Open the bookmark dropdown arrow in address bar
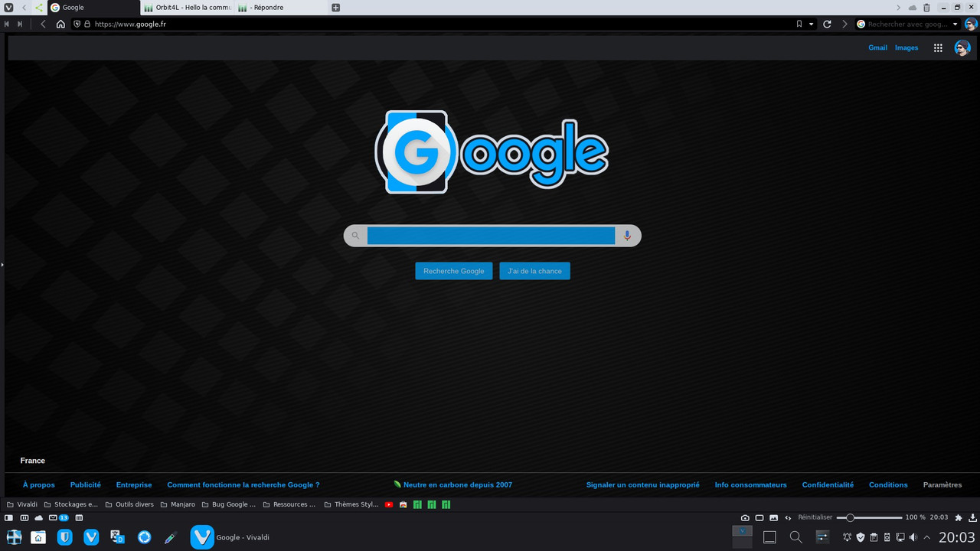The image size is (980, 551). 811,24
